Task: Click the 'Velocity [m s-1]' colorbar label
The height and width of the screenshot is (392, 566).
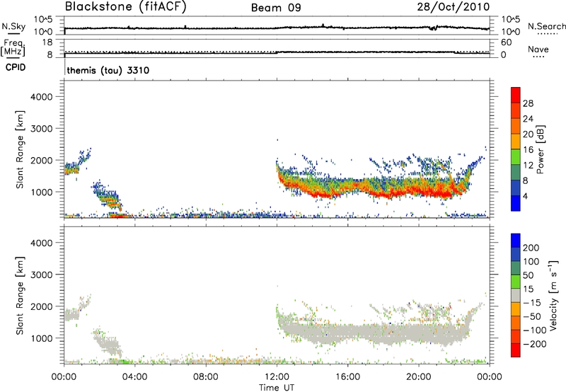Action: [553, 296]
